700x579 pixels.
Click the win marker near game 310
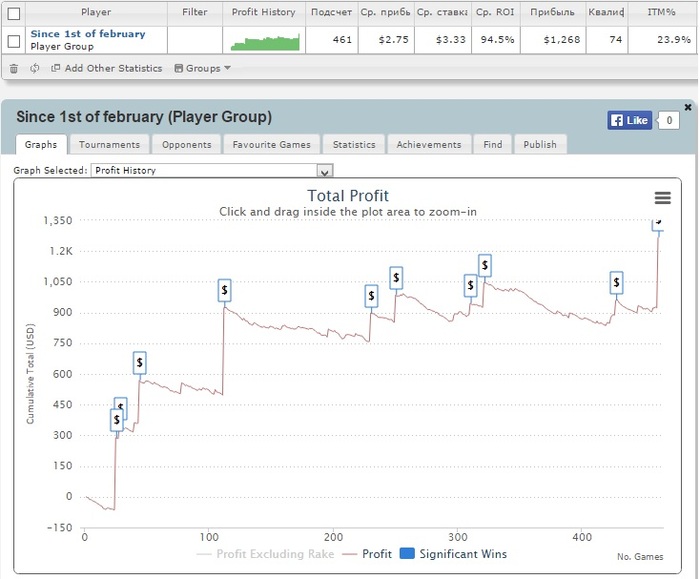coord(470,285)
